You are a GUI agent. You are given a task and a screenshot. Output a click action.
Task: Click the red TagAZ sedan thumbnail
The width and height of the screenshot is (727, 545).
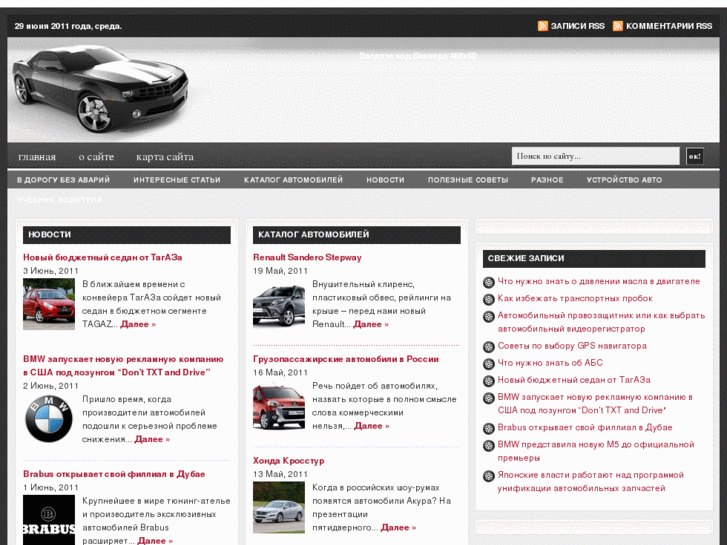click(x=49, y=304)
